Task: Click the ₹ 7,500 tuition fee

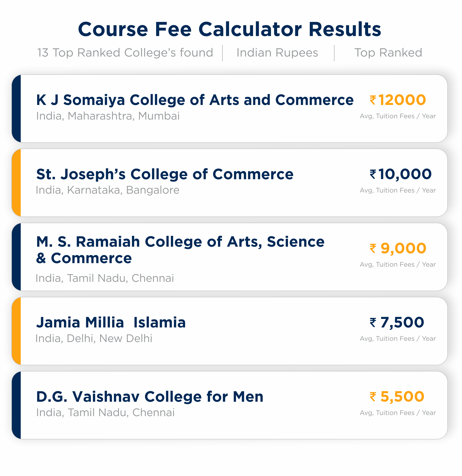Action: point(397,322)
